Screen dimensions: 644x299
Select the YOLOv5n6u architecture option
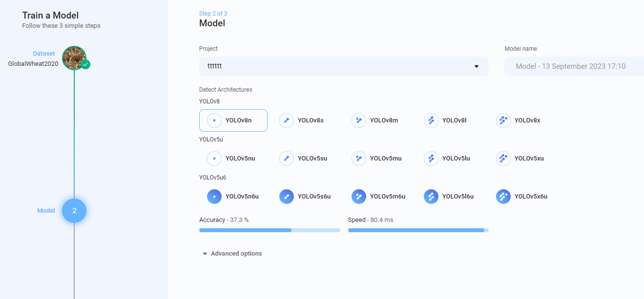pyautogui.click(x=214, y=196)
